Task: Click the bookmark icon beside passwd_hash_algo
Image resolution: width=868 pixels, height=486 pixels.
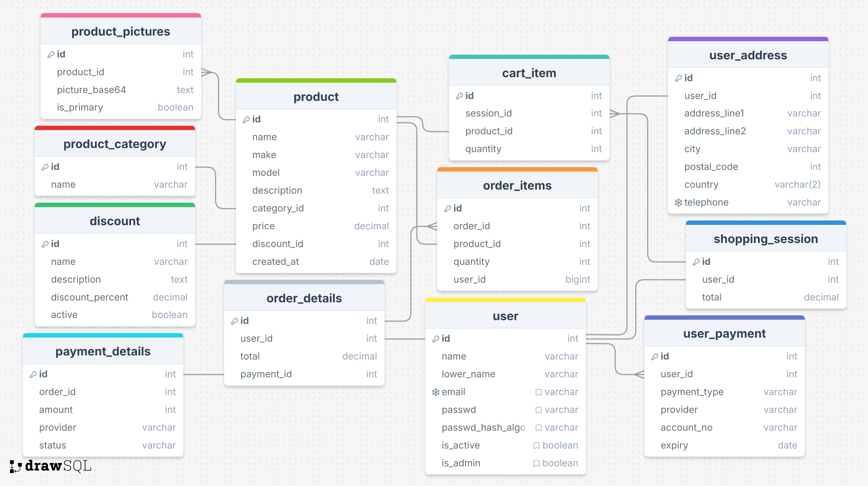Action: click(538, 427)
